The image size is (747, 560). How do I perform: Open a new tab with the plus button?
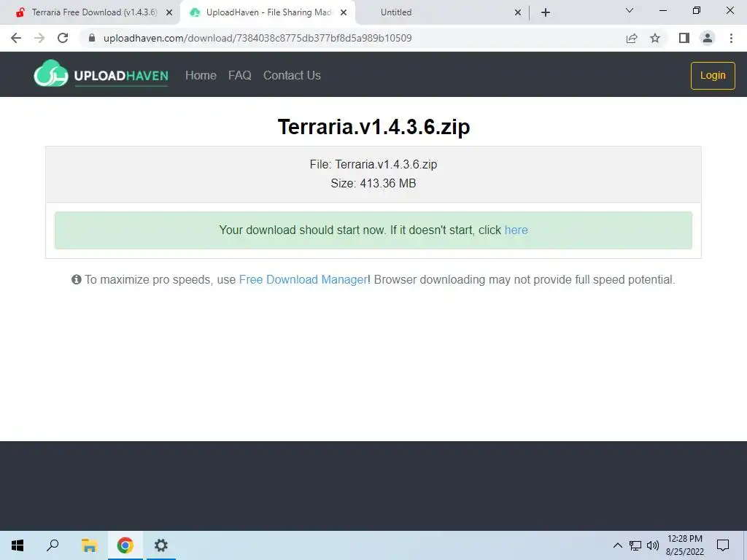point(546,12)
